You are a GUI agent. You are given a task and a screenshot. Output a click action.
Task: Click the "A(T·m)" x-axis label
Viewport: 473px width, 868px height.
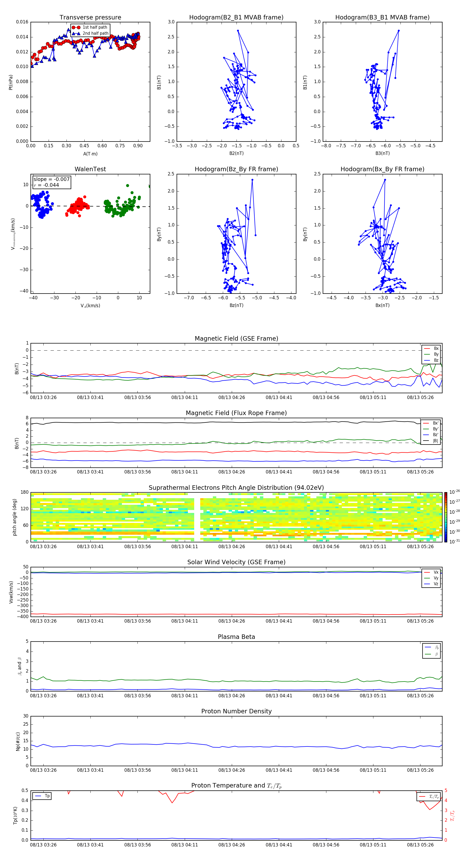pos(90,154)
